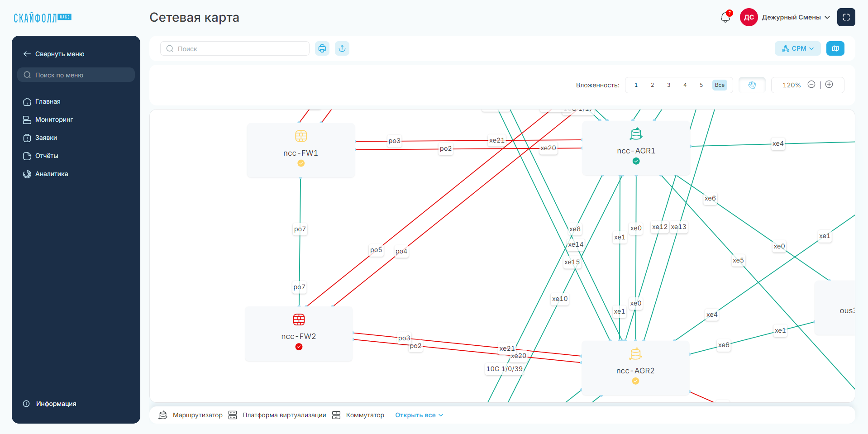
Task: Click the Платформа виртуализации legend icon
Action: point(233,415)
